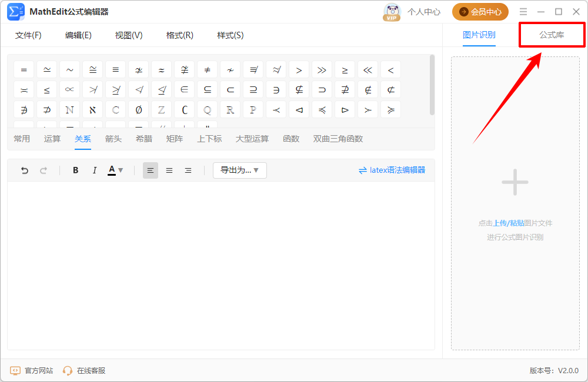Insert the element of (∈) symbol

pos(184,90)
